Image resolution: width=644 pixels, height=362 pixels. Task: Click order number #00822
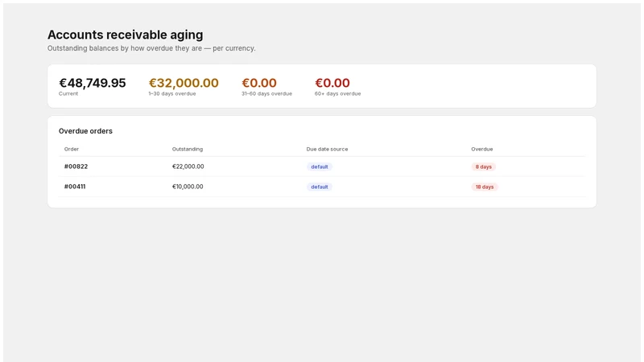(76, 167)
